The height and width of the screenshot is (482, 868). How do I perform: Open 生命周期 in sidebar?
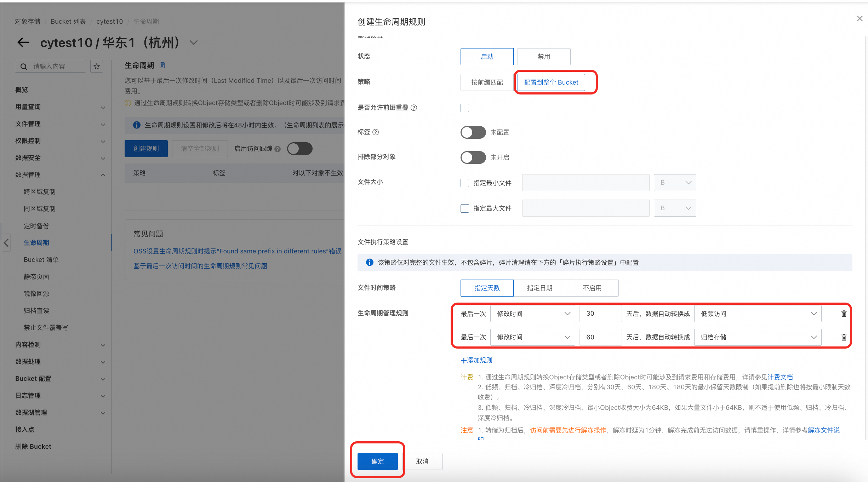click(x=36, y=243)
